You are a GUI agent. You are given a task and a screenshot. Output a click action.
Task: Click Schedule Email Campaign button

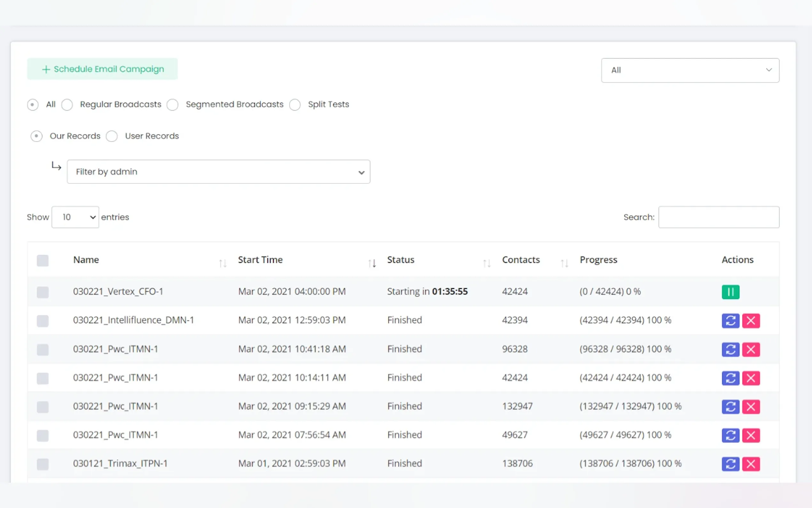click(102, 69)
